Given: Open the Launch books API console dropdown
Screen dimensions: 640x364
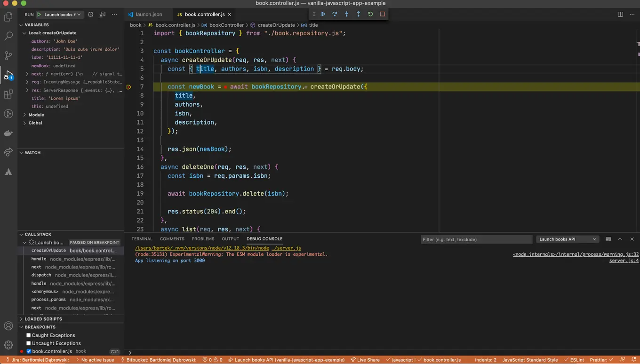Looking at the screenshot, I should click(x=567, y=239).
